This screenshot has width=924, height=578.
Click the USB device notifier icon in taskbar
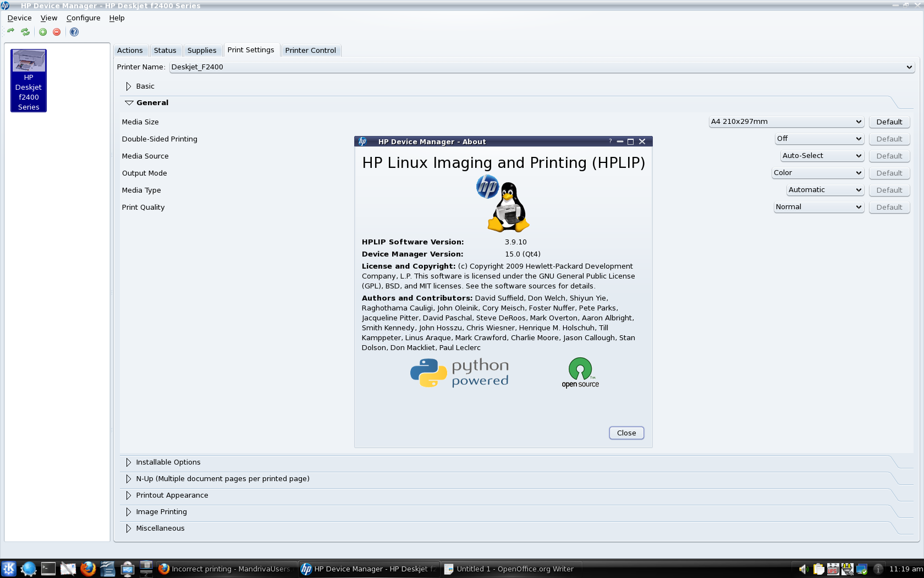click(x=128, y=569)
